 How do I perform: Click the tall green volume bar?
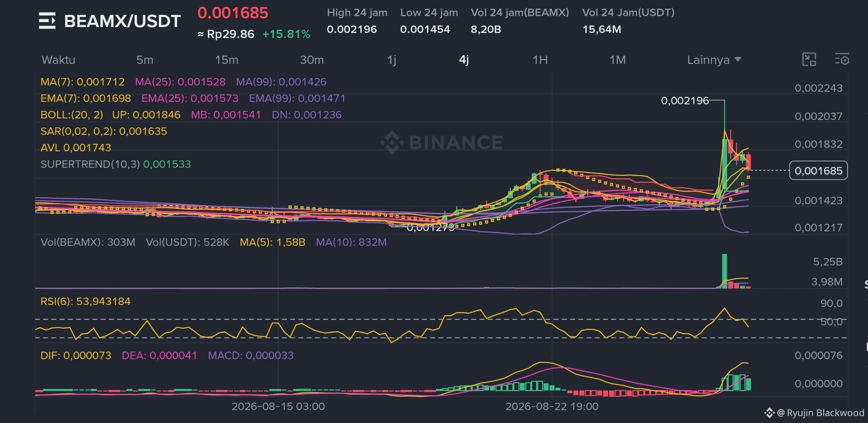(x=725, y=271)
